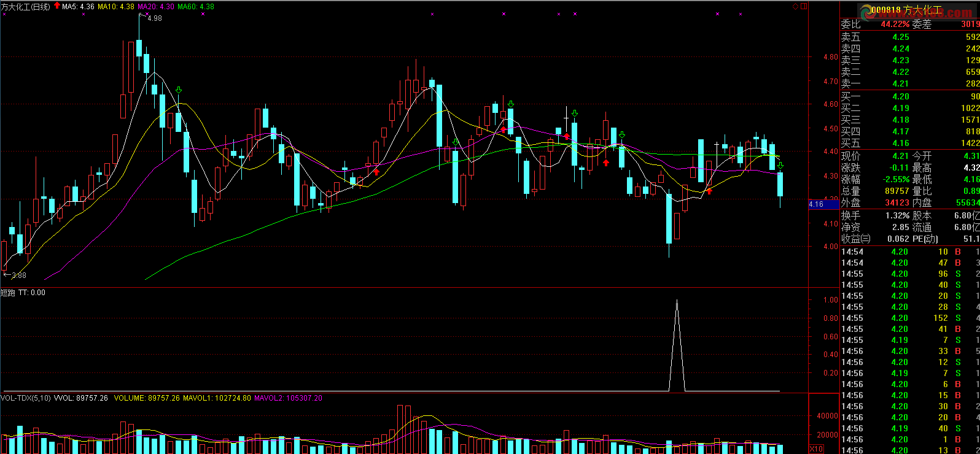Click the PE(动) label

925,239
